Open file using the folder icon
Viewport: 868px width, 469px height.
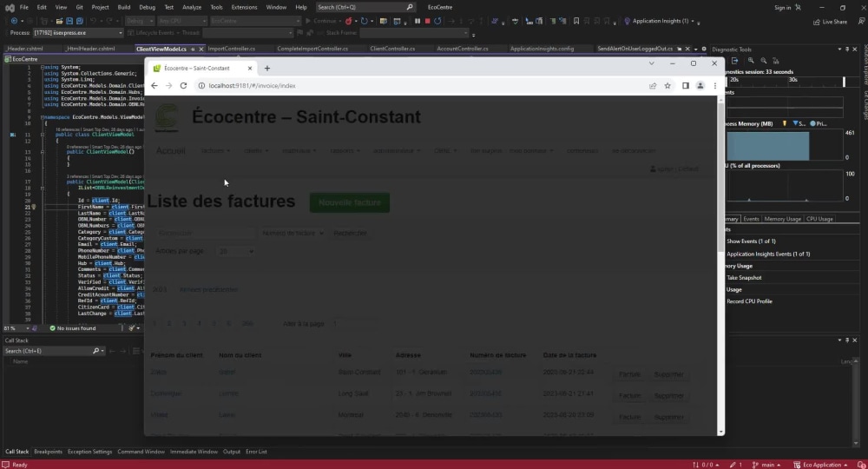[59, 21]
